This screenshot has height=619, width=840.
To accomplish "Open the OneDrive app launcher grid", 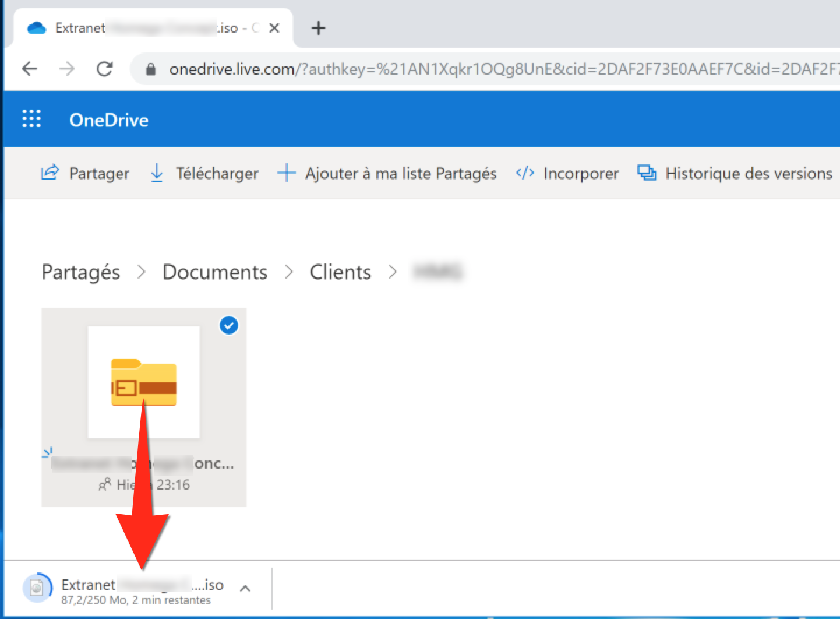I will coord(31,119).
